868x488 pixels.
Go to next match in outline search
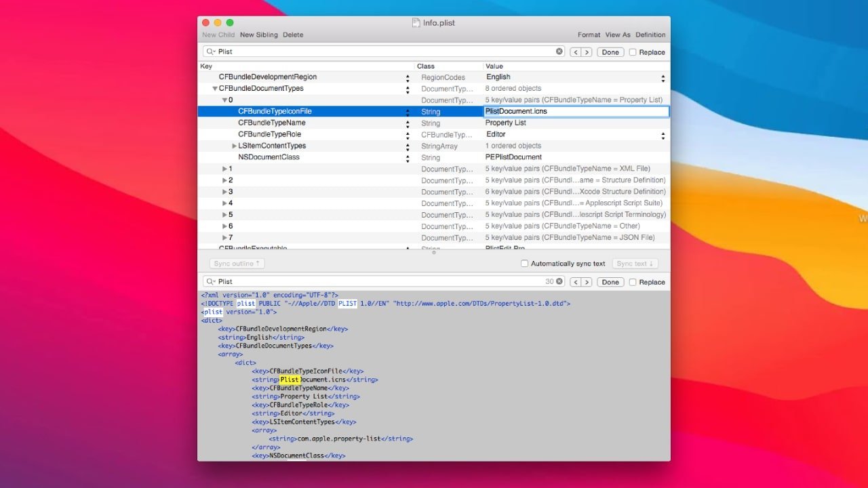(587, 52)
